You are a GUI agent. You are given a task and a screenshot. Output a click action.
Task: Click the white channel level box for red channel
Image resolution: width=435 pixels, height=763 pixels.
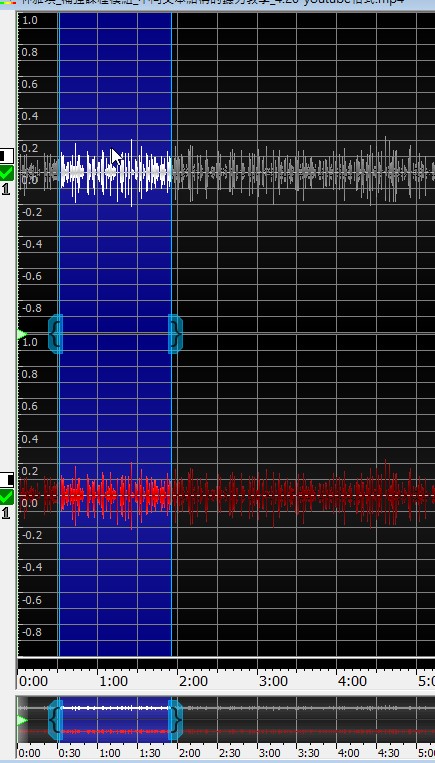click(x=6, y=479)
